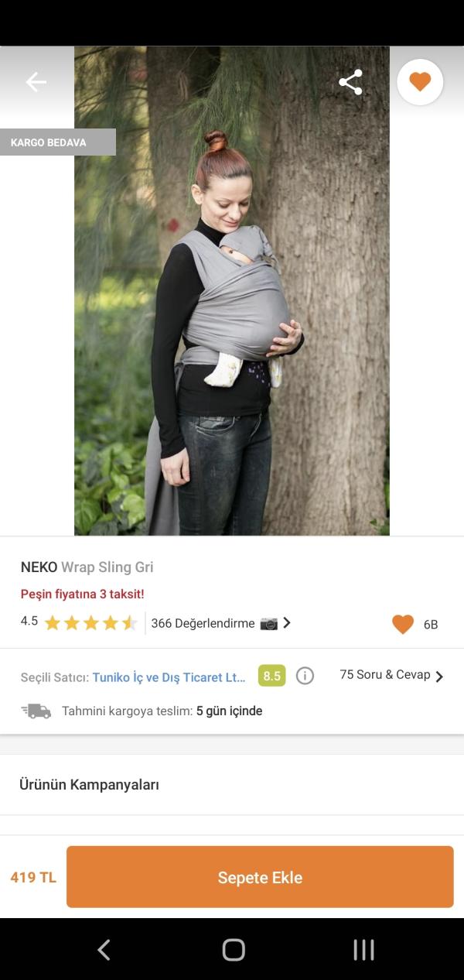Tap Android back navigation button
The width and height of the screenshot is (464, 980).
click(x=104, y=950)
